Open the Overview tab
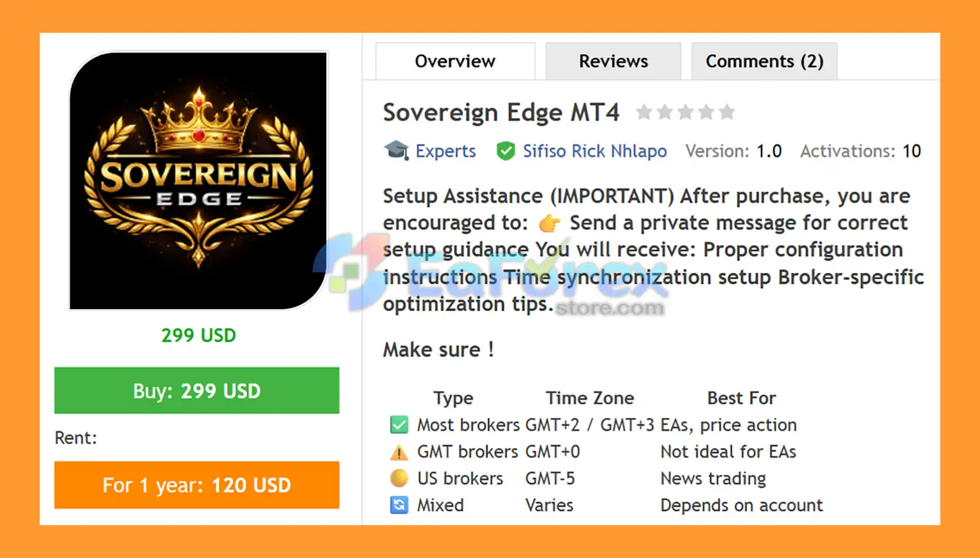The image size is (980, 558). 455,61
